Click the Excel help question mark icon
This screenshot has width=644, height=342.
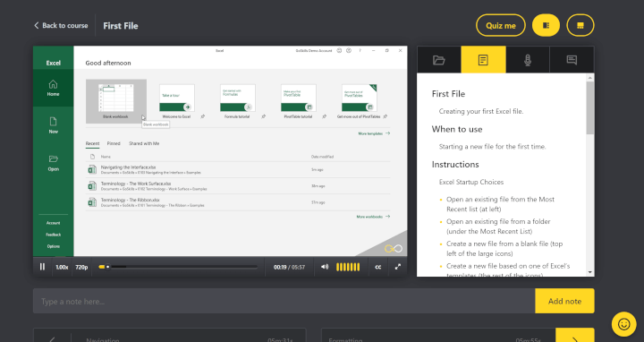[x=360, y=50]
